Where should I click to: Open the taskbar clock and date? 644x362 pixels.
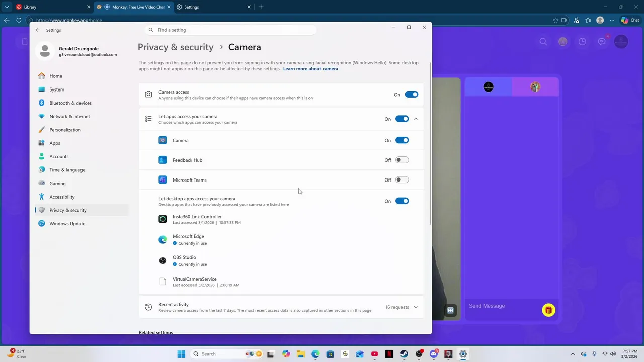630,354
